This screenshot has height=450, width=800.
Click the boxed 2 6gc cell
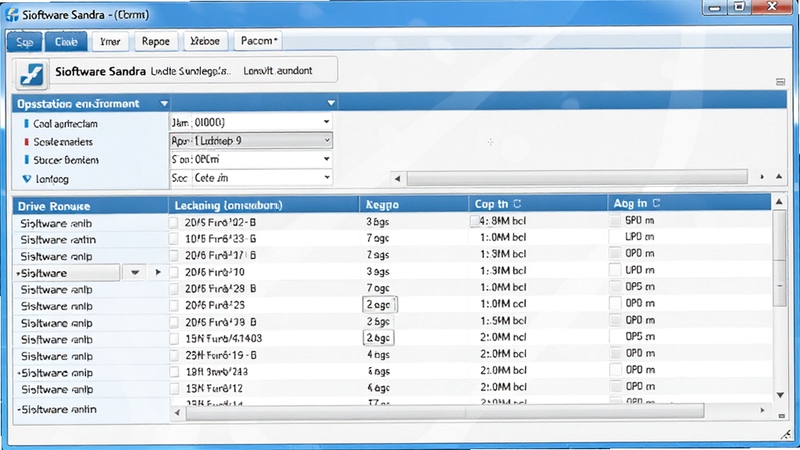click(x=379, y=338)
